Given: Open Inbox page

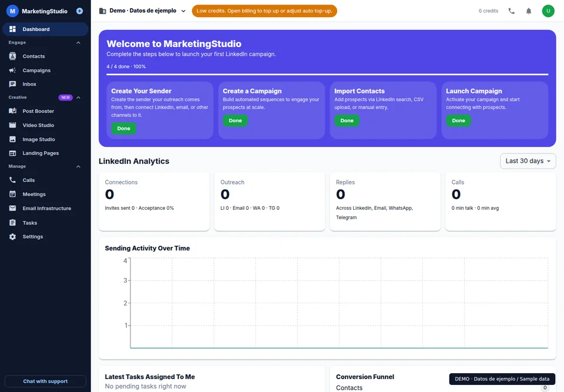Looking at the screenshot, I should (45, 84).
